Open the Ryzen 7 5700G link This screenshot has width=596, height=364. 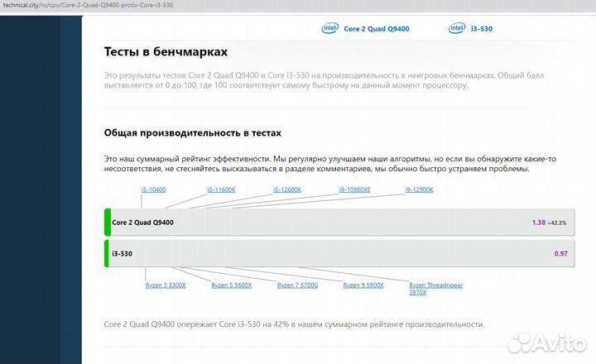(x=298, y=285)
